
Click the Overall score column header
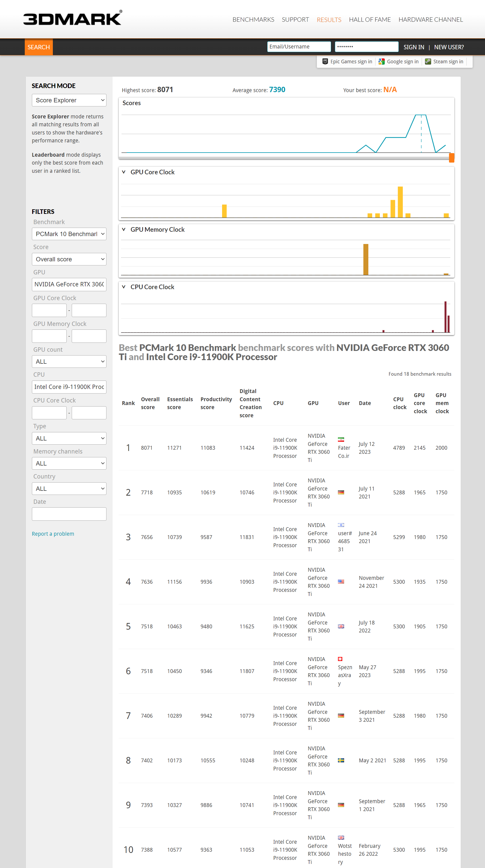point(150,403)
